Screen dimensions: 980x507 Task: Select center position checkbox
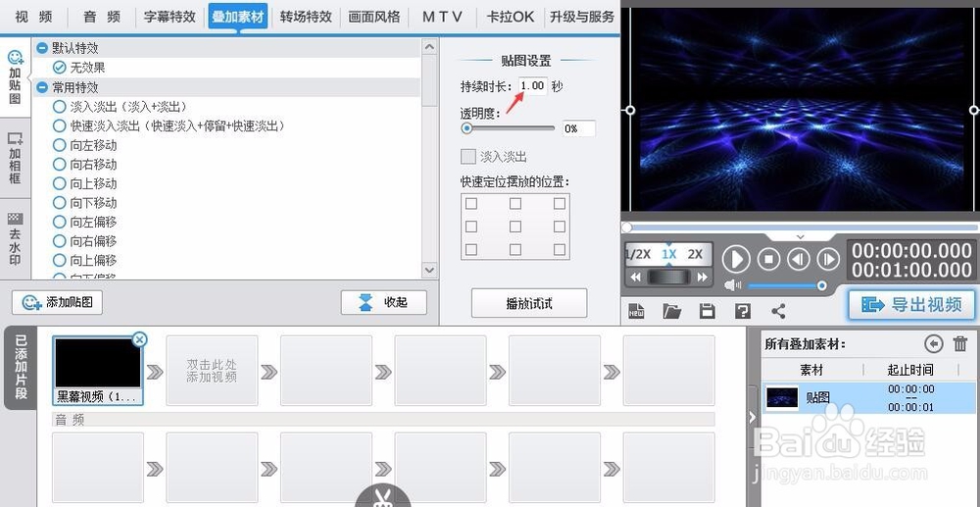(515, 227)
